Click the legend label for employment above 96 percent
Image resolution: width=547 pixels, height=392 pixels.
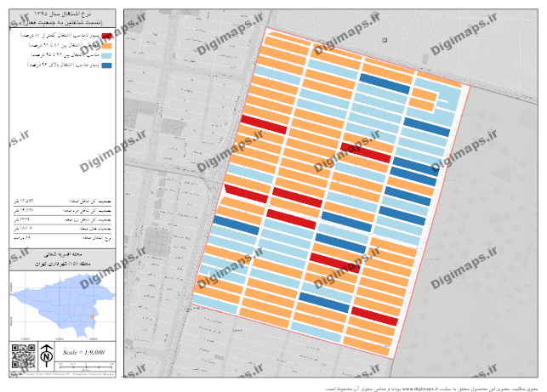pos(63,65)
